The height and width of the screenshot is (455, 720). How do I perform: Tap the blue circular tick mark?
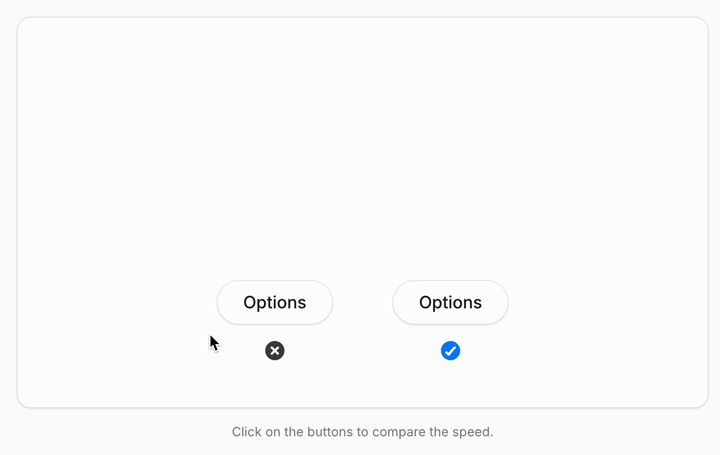[x=450, y=350]
